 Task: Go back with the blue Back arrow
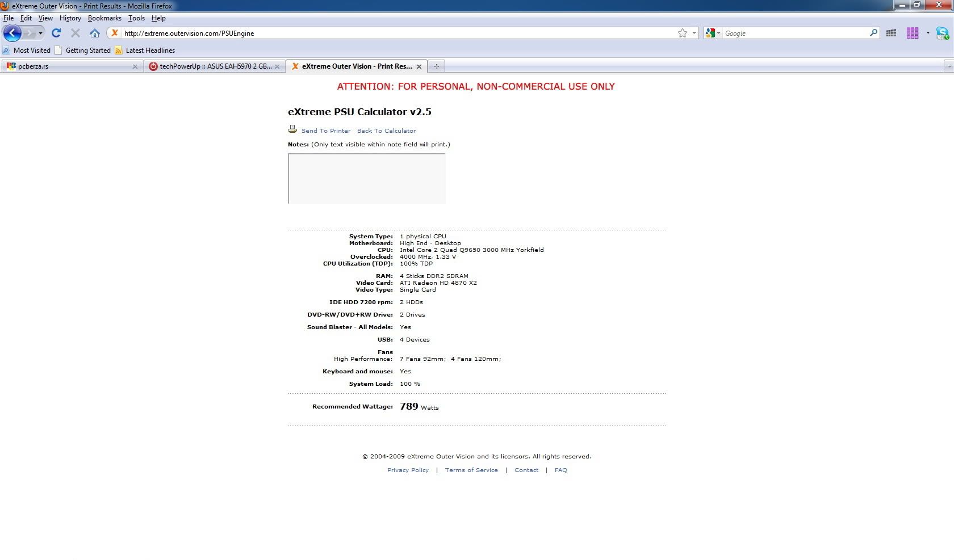coord(12,33)
